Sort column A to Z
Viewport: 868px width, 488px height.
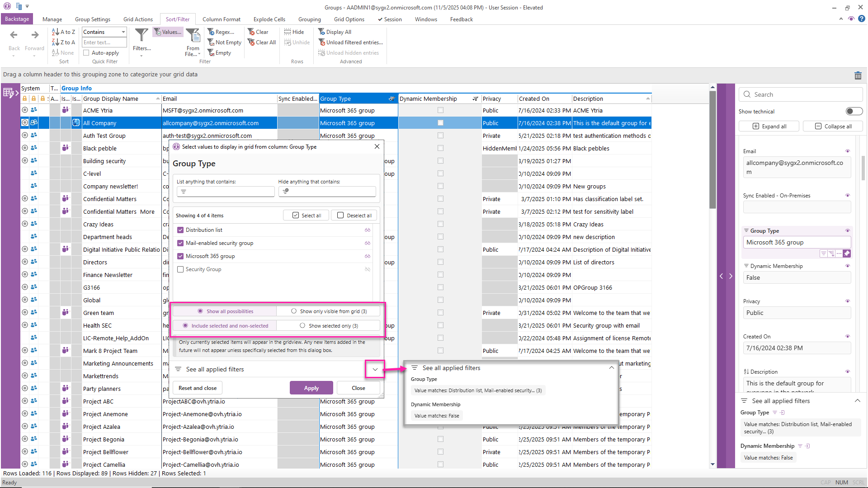pos(63,32)
